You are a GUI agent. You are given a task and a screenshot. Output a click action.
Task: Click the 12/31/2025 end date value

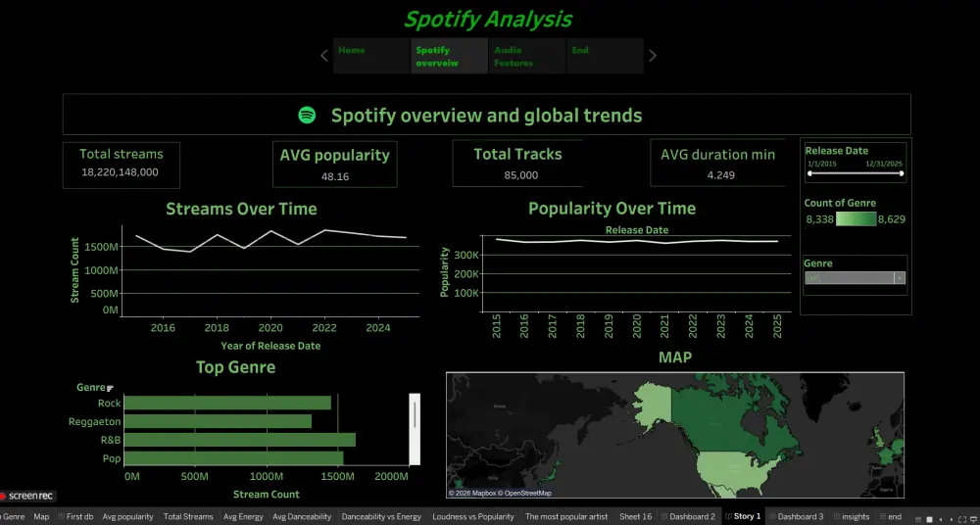[884, 164]
